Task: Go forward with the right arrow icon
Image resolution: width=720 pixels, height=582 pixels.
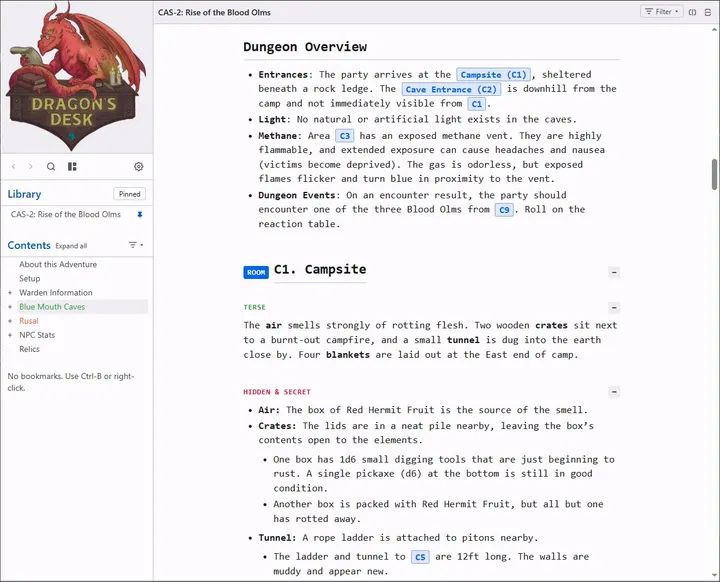Action: click(31, 166)
